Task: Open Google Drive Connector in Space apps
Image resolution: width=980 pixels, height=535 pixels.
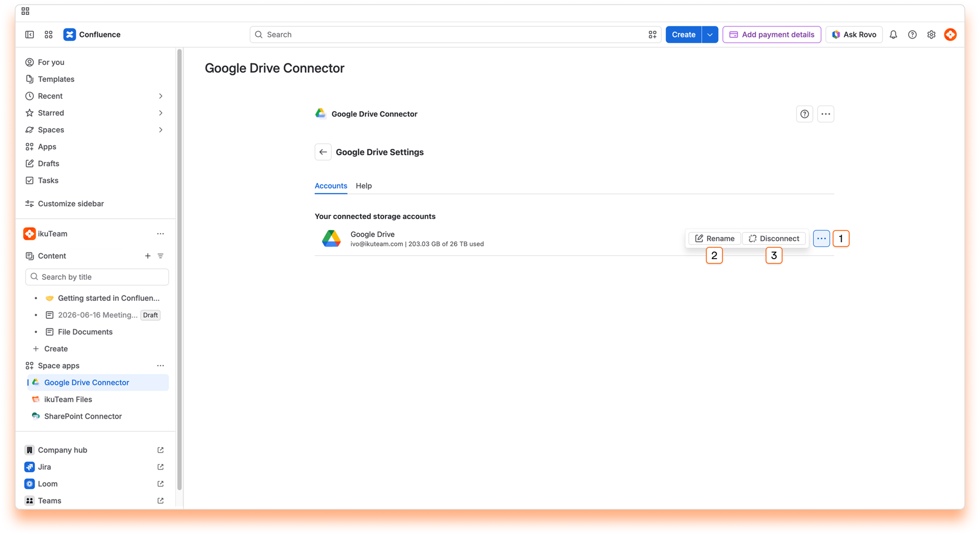Action: click(x=97, y=383)
